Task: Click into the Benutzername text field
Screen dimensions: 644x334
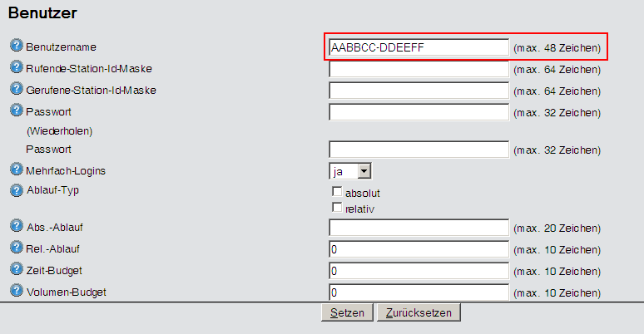Action: click(419, 47)
